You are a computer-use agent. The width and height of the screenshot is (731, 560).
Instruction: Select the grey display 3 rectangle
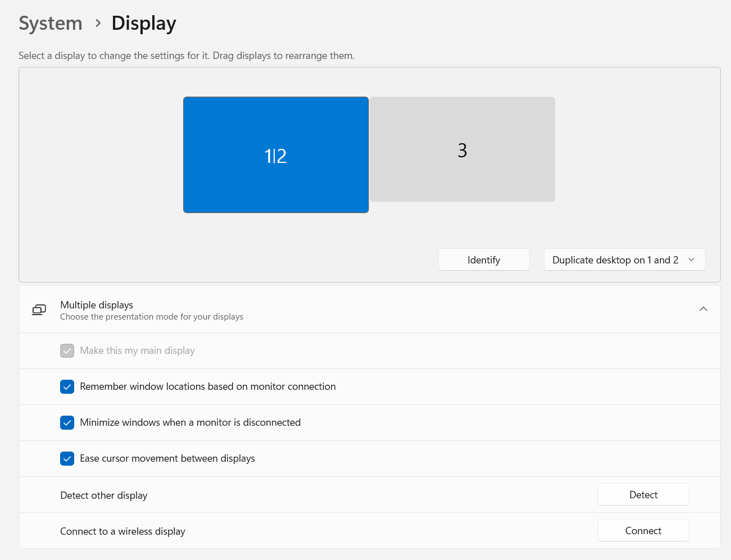point(462,149)
